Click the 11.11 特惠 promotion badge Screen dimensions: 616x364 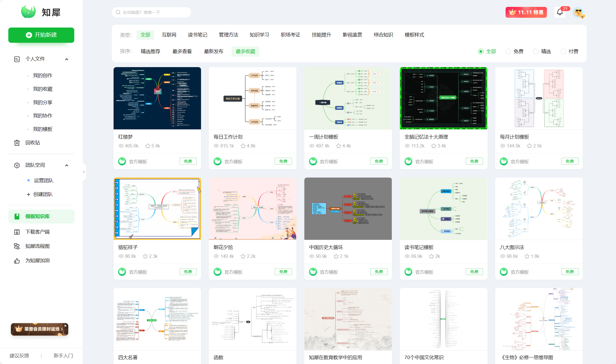coord(526,12)
